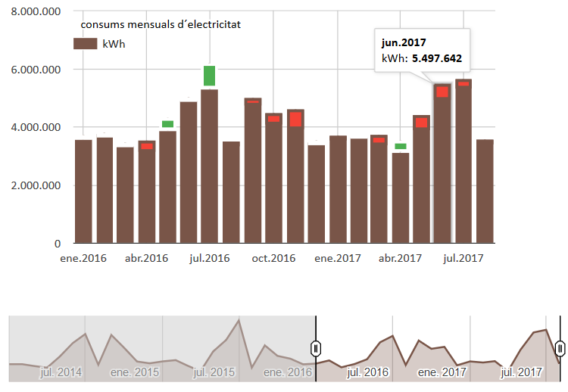Click the tooltip heading jun.2017
Screen dimensions: 568x392
coord(404,42)
